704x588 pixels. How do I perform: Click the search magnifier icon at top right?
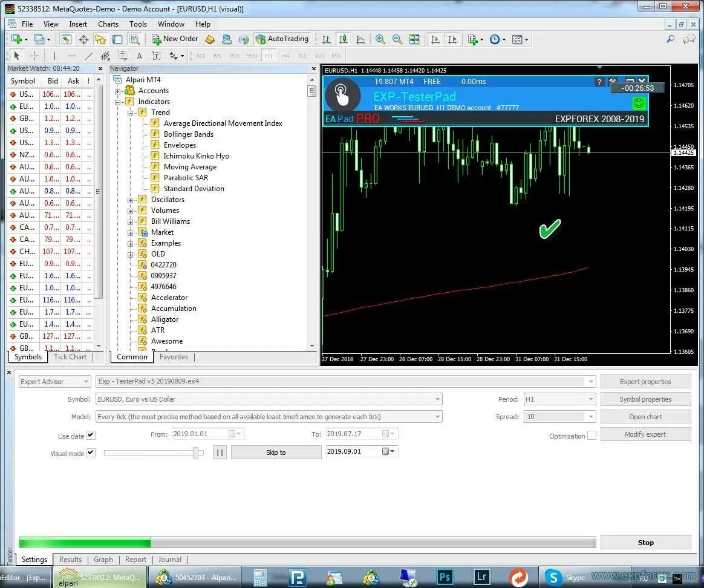pos(670,39)
